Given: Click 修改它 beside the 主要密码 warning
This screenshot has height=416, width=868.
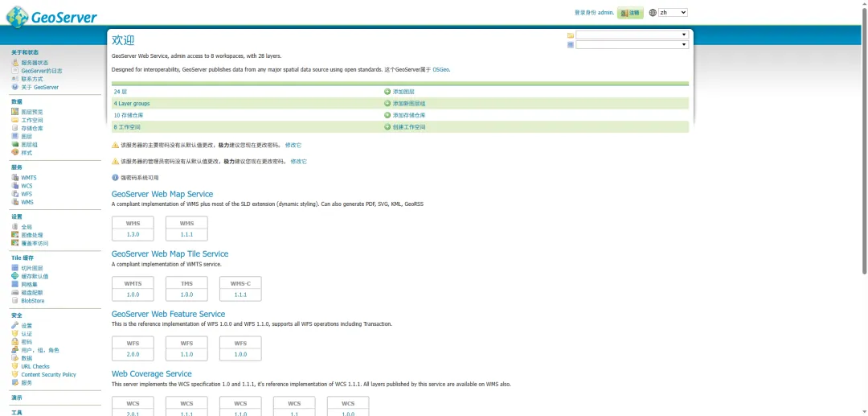Looking at the screenshot, I should click(x=293, y=145).
